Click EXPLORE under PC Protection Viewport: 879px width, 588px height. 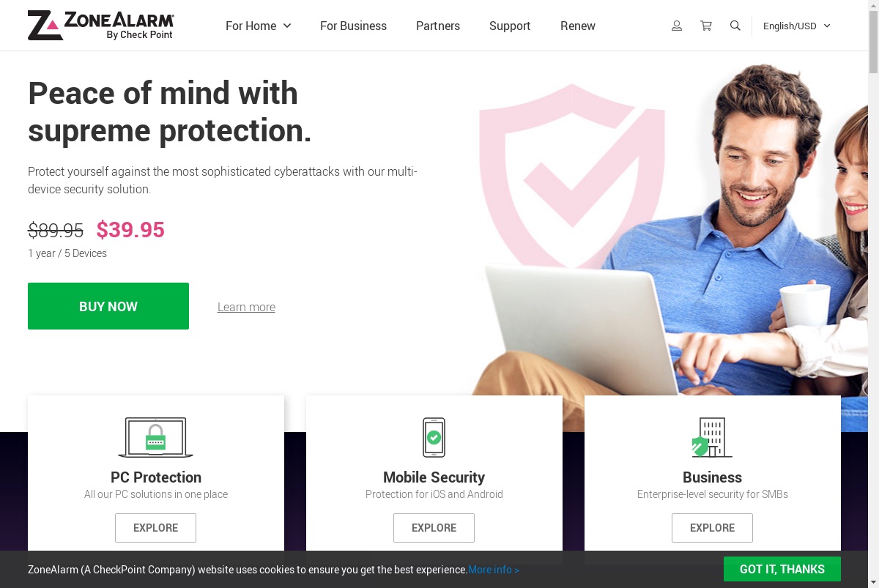pos(155,528)
